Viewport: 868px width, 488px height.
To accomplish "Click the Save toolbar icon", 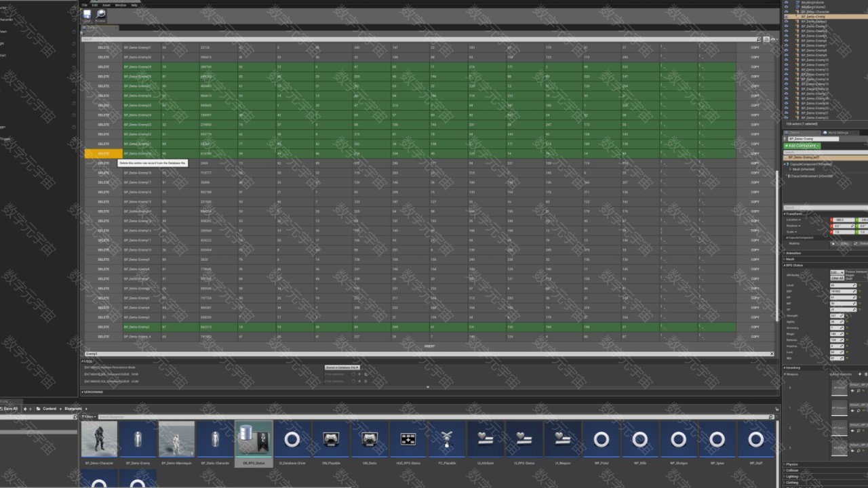I will (x=87, y=16).
